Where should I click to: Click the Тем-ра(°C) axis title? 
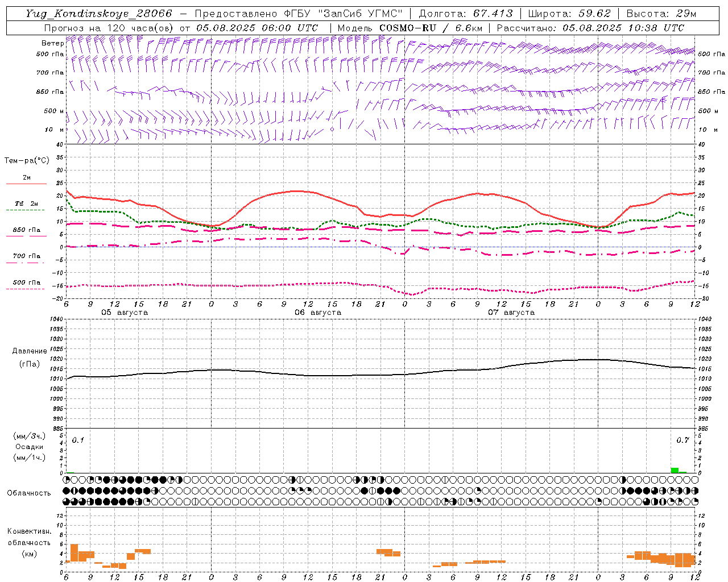tap(27, 161)
